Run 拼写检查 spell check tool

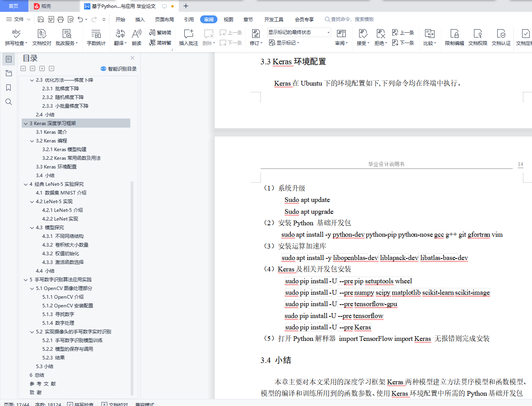point(16,37)
